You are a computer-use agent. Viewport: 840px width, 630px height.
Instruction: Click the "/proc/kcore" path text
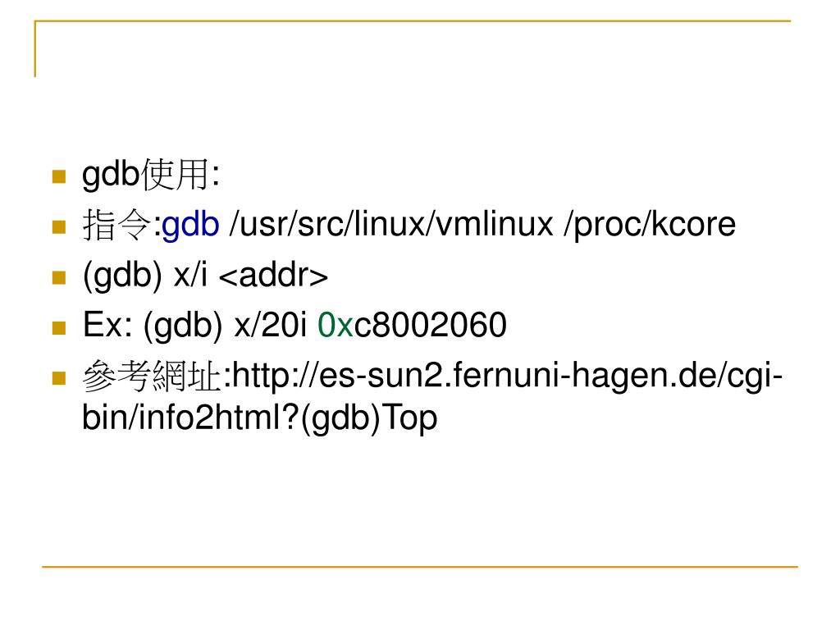click(x=650, y=224)
